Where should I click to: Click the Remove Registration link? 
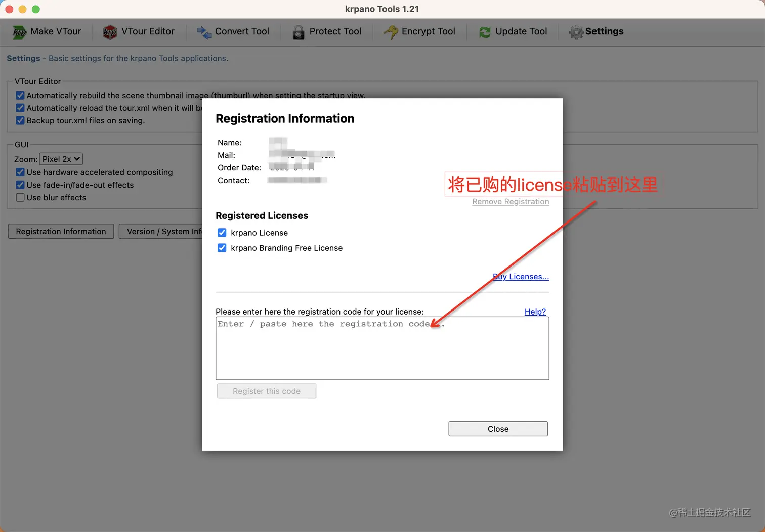pos(511,201)
